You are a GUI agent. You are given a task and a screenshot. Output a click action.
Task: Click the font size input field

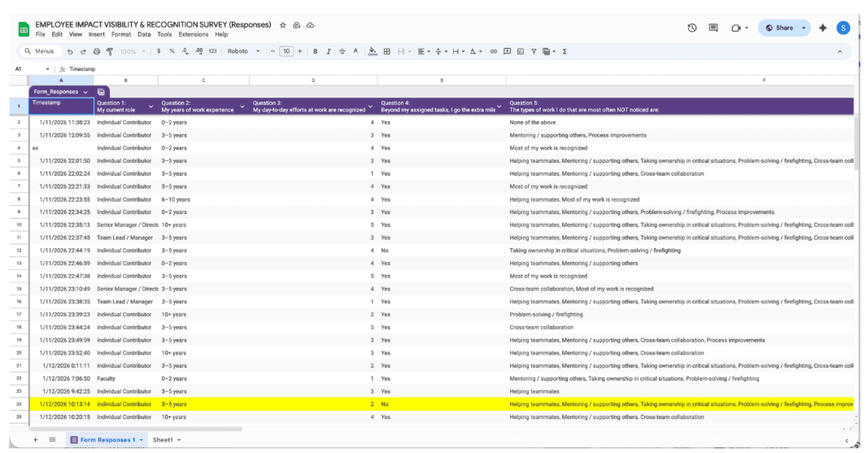(286, 51)
